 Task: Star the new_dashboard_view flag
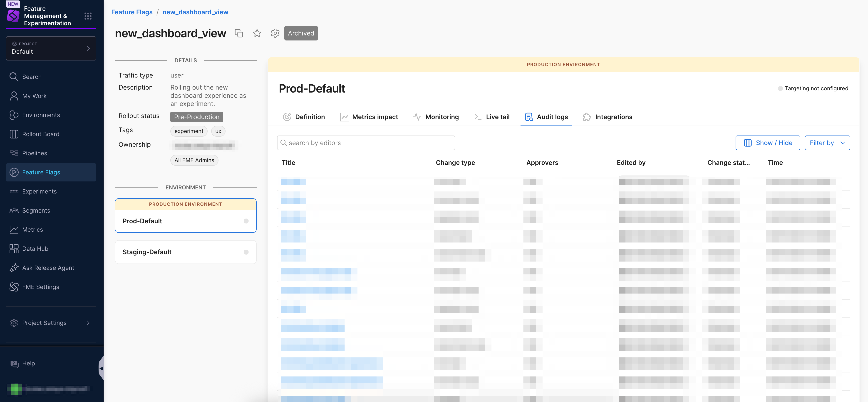(x=257, y=33)
